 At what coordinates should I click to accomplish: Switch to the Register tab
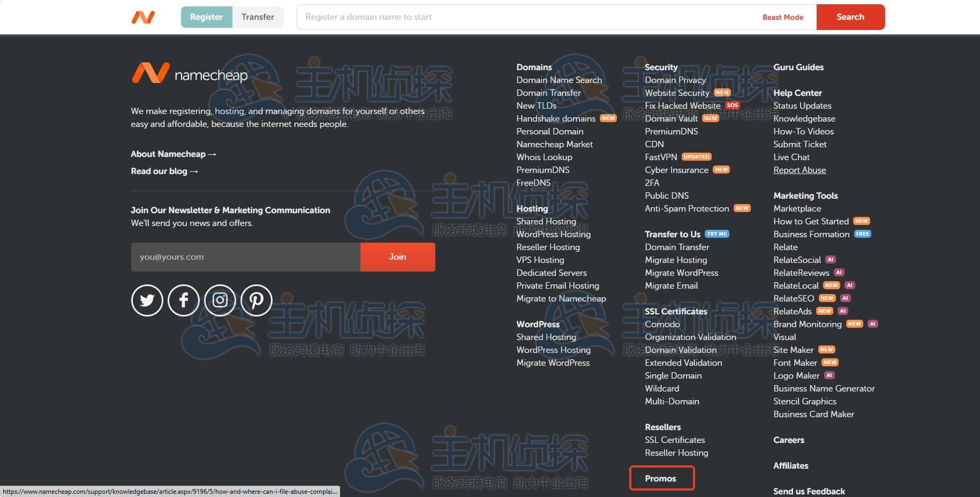[x=206, y=17]
